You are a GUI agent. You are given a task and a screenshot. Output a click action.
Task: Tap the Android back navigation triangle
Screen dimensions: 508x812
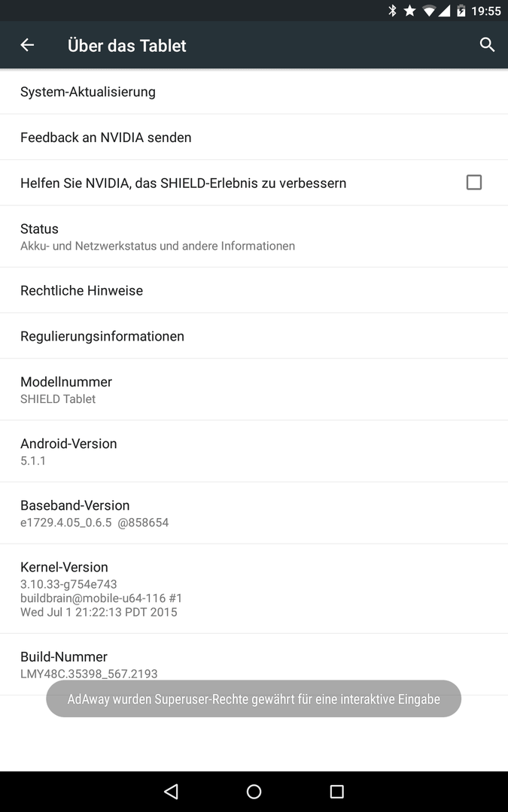[171, 791]
